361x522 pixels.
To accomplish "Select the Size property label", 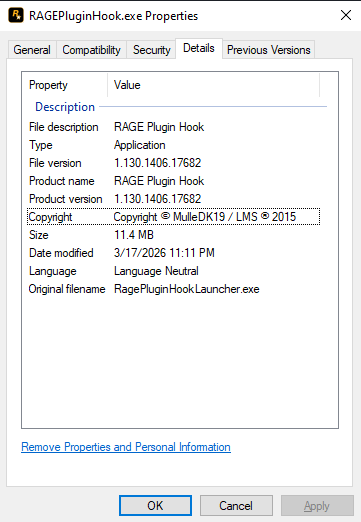I will 39,235.
